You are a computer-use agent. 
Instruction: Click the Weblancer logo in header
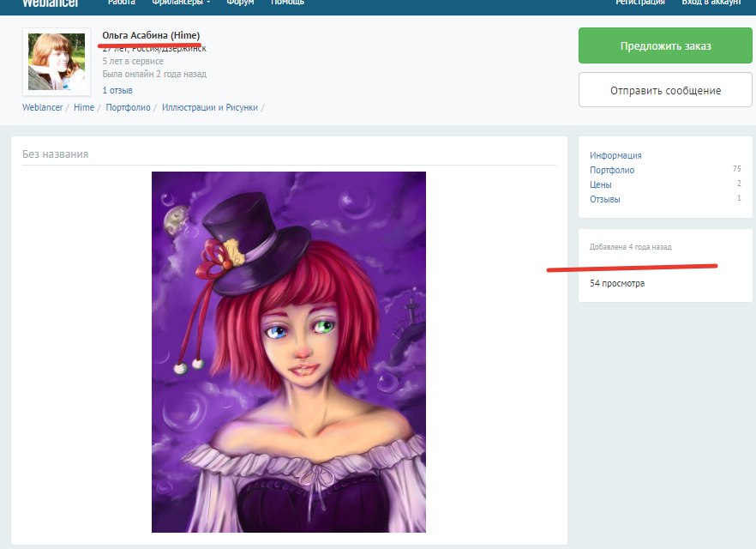[x=50, y=3]
